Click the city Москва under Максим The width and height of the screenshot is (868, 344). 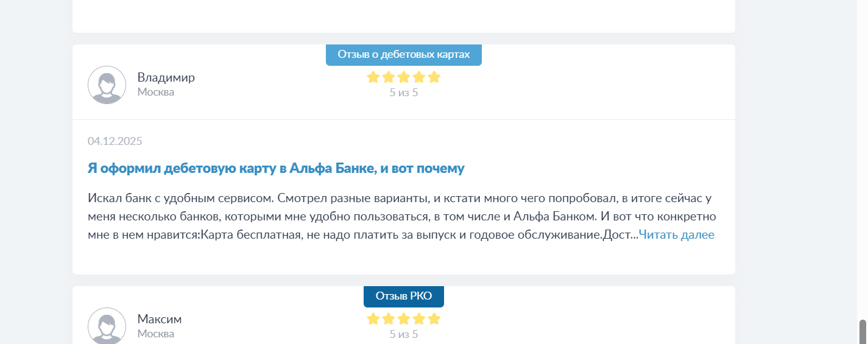[156, 334]
